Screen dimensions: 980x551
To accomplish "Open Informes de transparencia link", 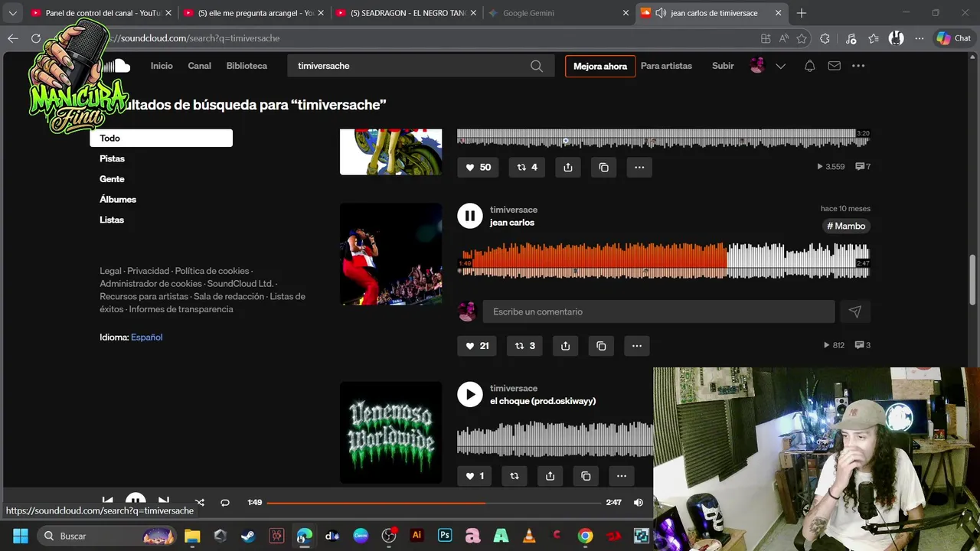I will 181,309.
